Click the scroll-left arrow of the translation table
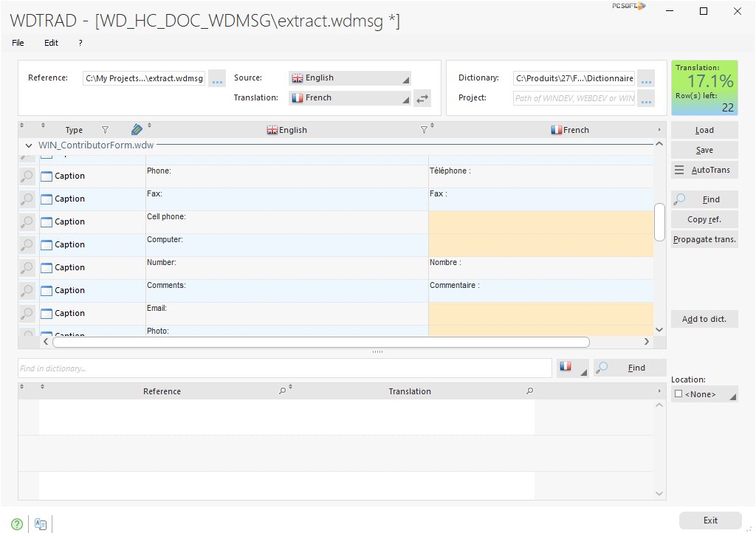The width and height of the screenshot is (756, 536). coord(45,342)
